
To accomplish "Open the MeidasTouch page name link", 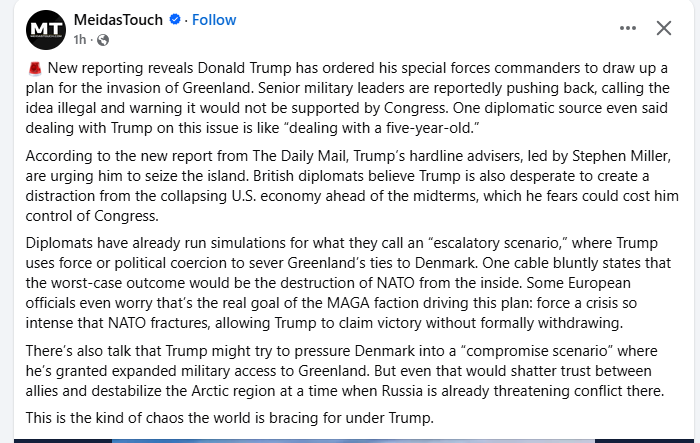I will pyautogui.click(x=118, y=20).
